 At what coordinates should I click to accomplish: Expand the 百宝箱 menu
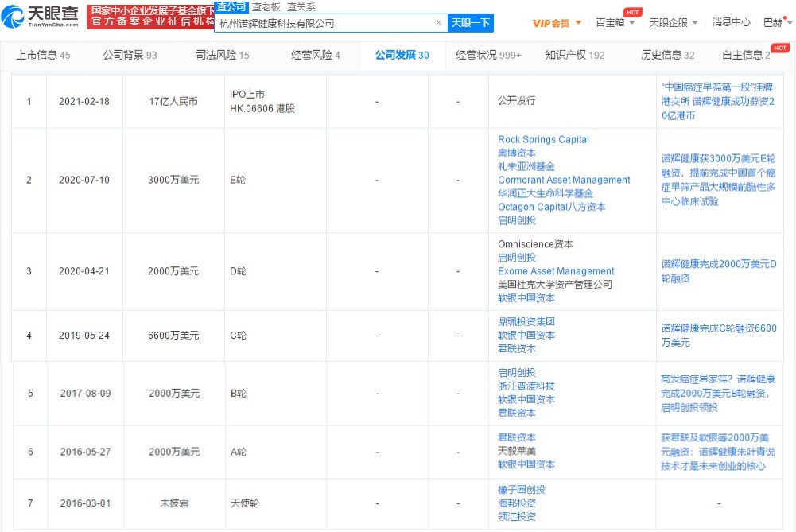pos(615,23)
